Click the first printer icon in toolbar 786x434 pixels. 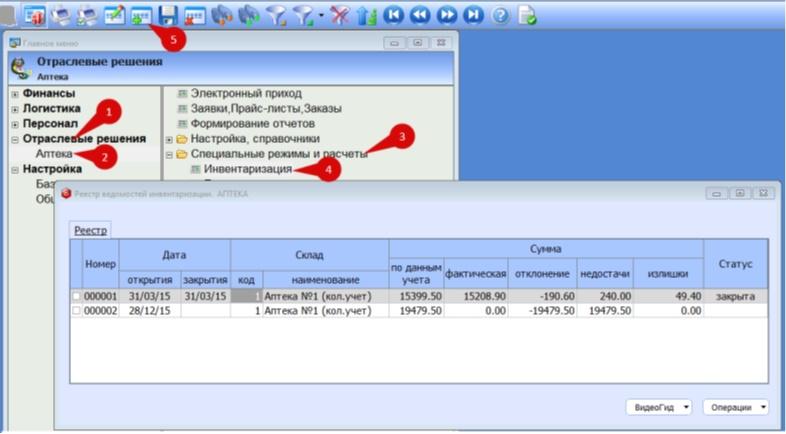click(x=61, y=16)
